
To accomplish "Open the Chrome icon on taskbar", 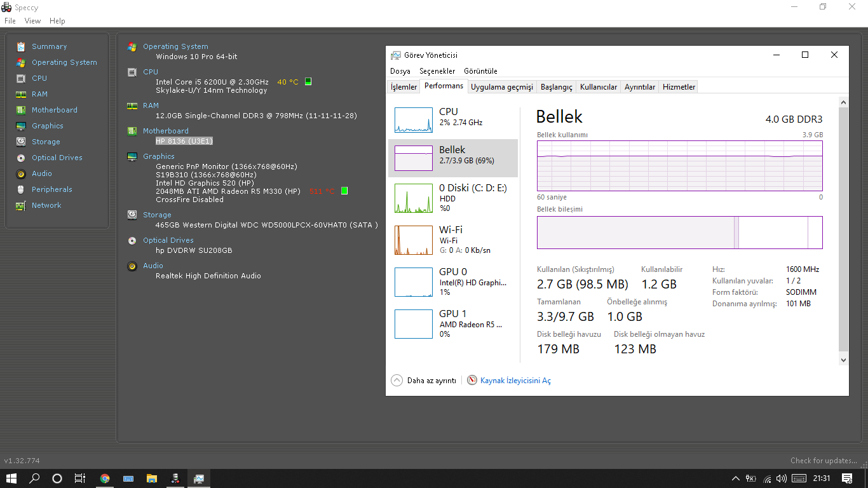I will (105, 478).
